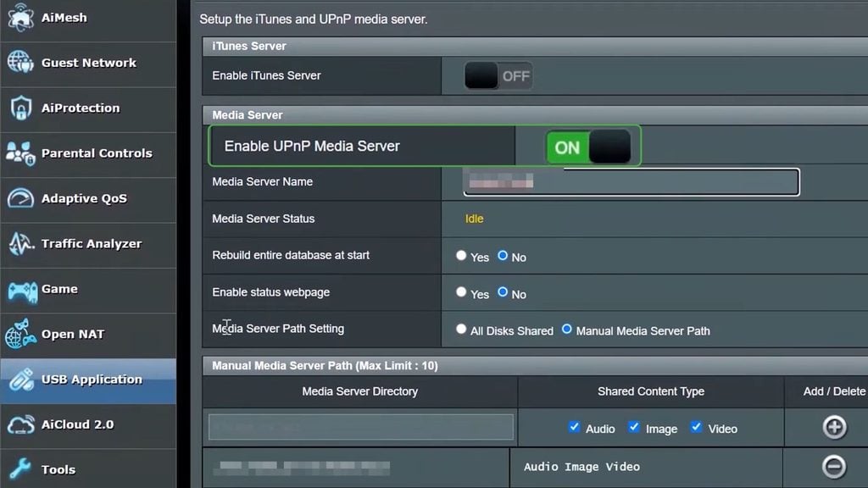868x488 pixels.
Task: Delete the listed path with minus icon
Action: coord(834,467)
